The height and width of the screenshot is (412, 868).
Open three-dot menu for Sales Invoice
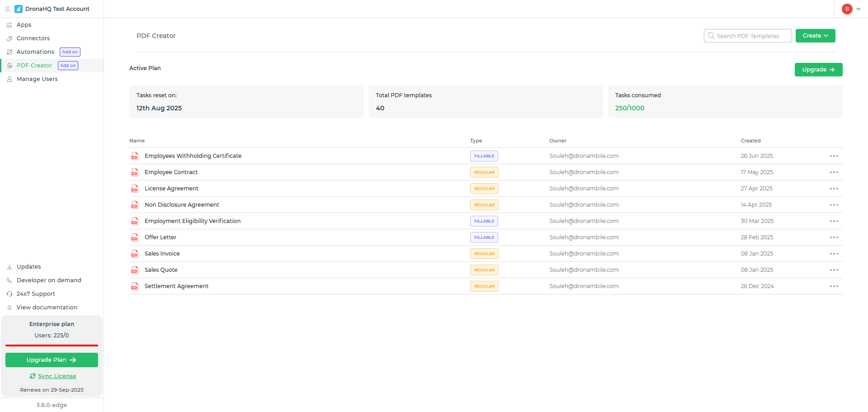point(834,254)
